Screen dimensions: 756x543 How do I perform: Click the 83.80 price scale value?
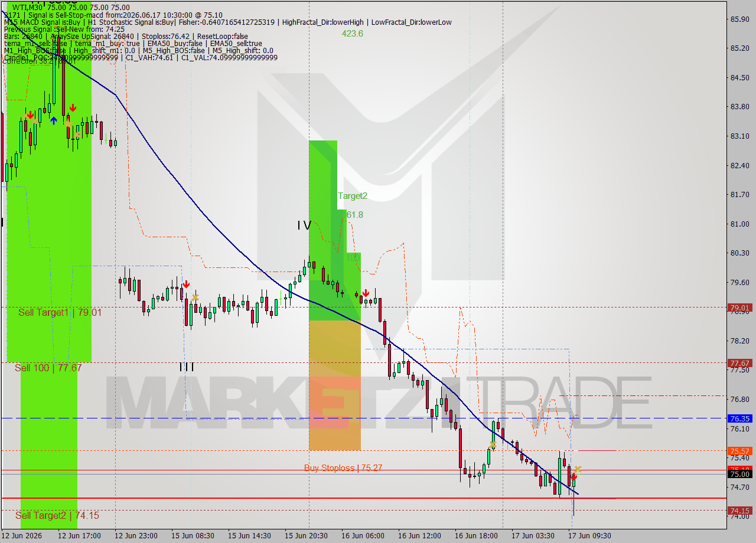click(x=740, y=106)
